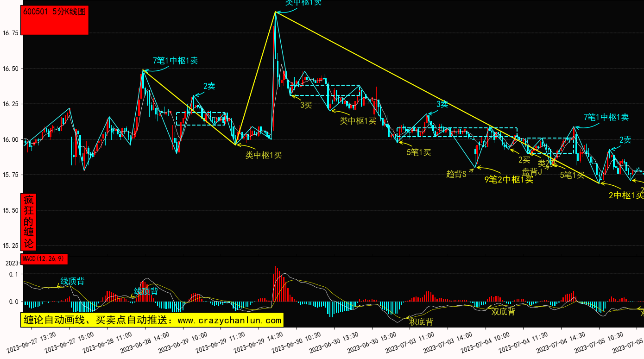
Task: Click the yellow 2买 annotation
Action: pos(524,160)
